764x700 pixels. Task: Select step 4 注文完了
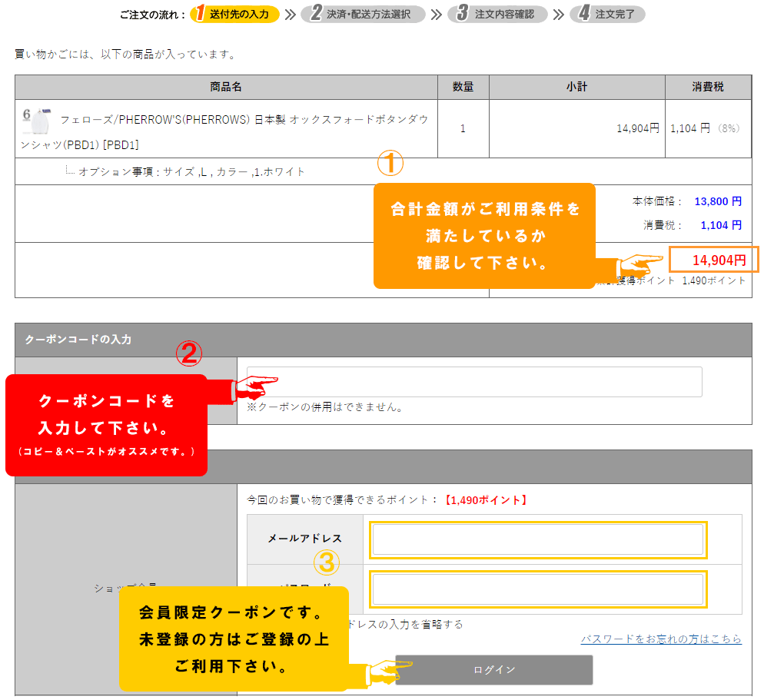pyautogui.click(x=607, y=14)
